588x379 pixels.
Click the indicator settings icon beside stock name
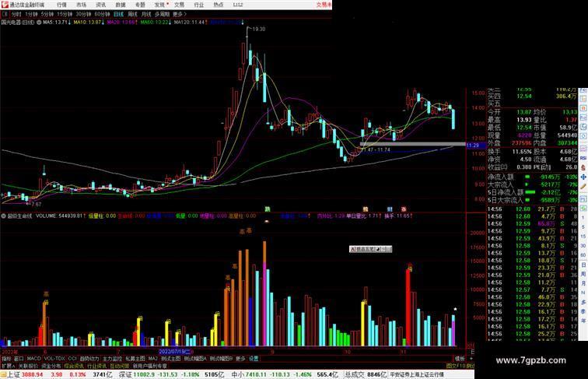tap(39, 23)
